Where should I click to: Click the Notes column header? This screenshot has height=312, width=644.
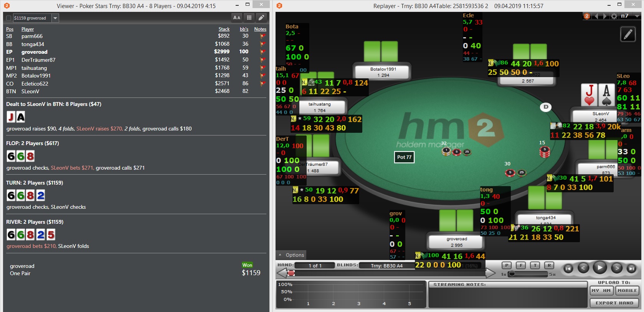click(x=260, y=29)
